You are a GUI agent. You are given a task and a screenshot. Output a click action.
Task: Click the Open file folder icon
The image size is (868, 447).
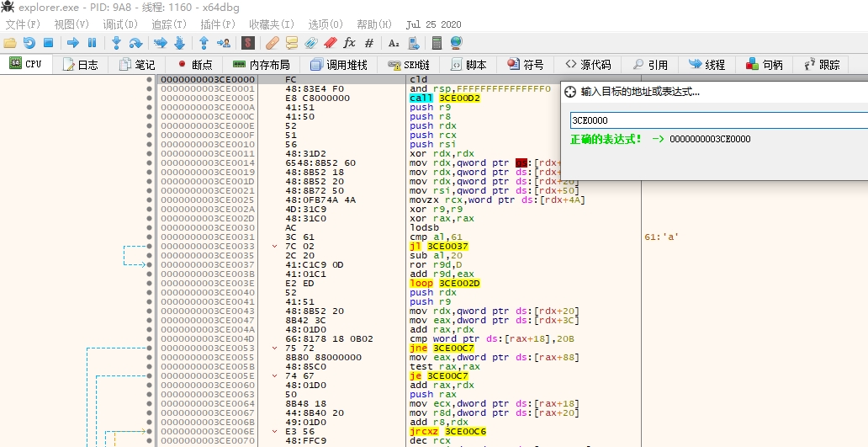coord(10,42)
